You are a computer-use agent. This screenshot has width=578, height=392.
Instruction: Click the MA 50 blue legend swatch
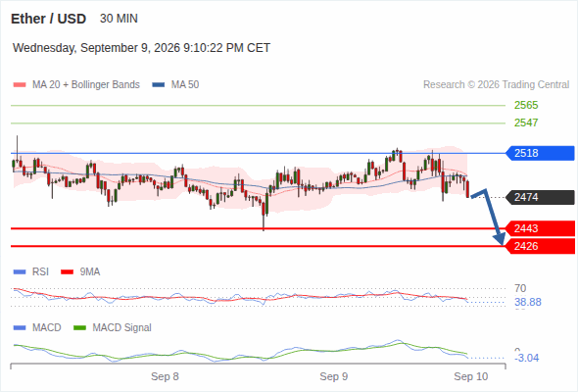tap(159, 85)
